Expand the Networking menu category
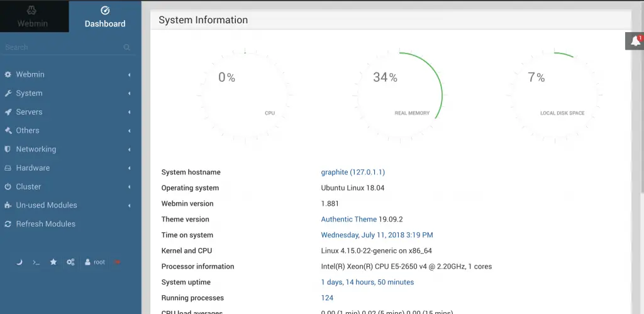 pos(36,149)
